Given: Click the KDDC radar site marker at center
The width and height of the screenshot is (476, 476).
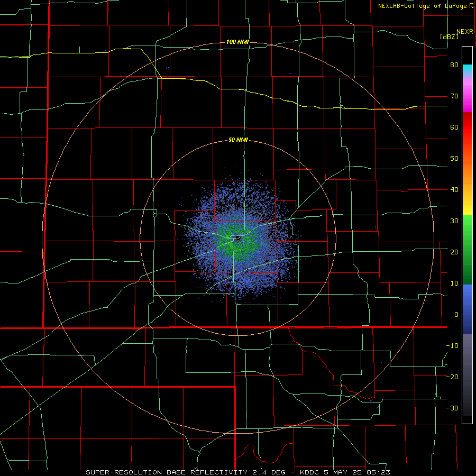Looking at the screenshot, I should point(237,238).
